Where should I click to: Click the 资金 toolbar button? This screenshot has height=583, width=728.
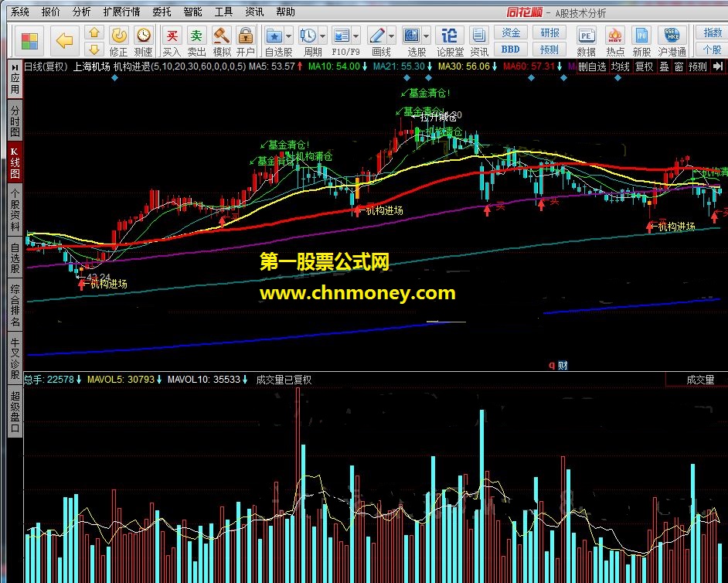(511, 32)
